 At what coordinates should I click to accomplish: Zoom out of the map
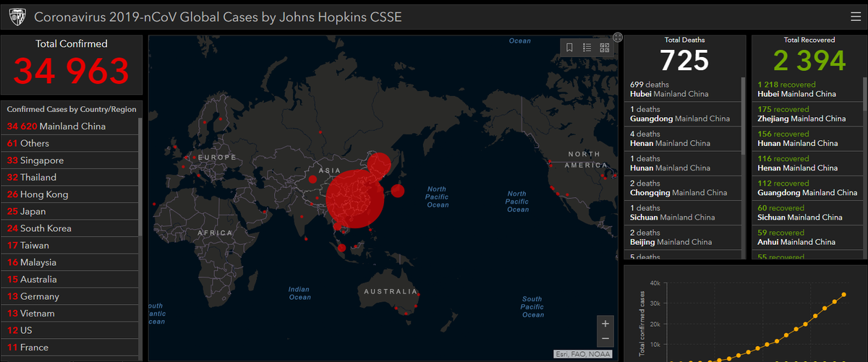click(x=605, y=339)
